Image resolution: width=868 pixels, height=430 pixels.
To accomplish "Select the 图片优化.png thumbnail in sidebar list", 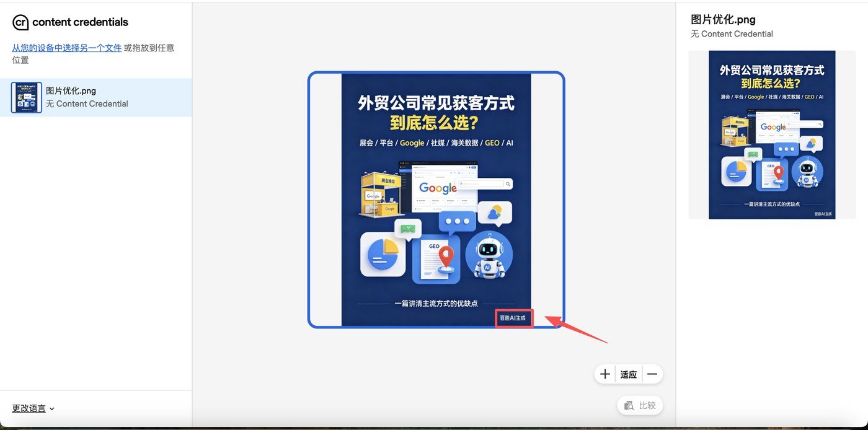I will coord(27,97).
